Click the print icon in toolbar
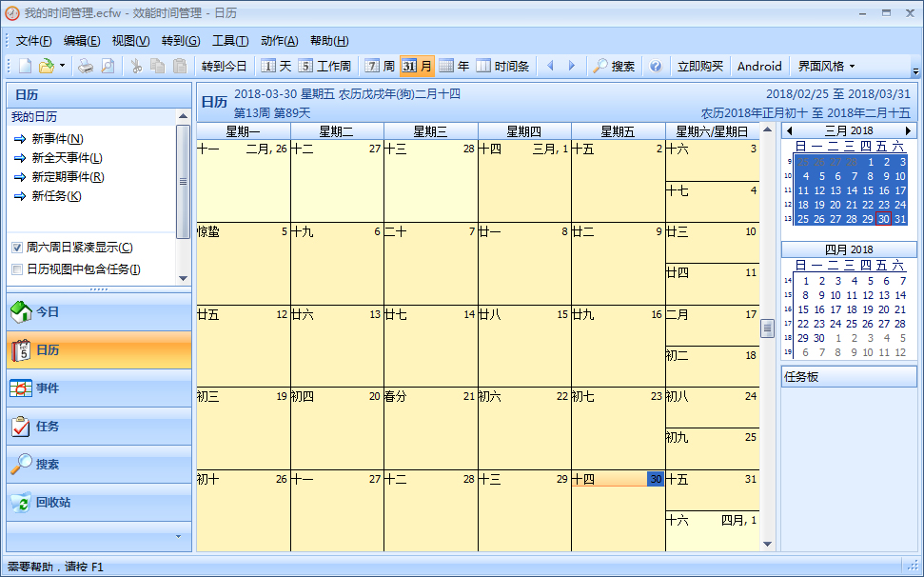This screenshot has height=577, width=924. click(86, 66)
